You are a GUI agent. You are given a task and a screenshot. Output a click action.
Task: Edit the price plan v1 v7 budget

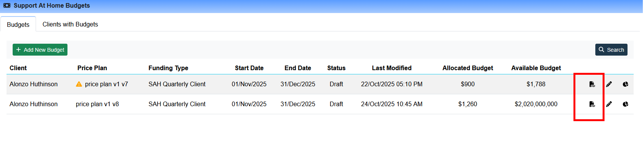click(x=609, y=84)
